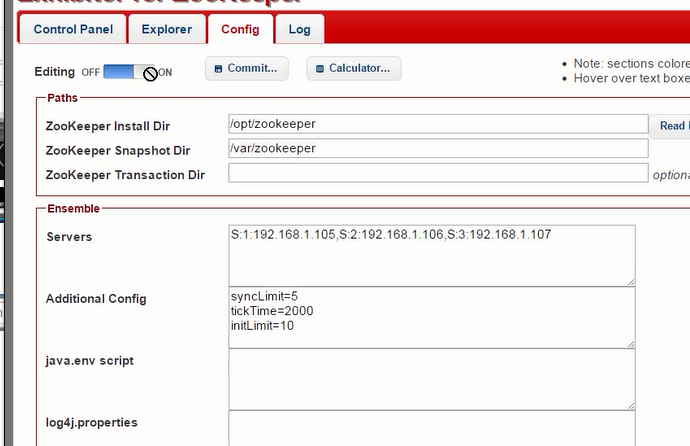Click the note about colored sections
The height and width of the screenshot is (446, 690).
click(631, 63)
